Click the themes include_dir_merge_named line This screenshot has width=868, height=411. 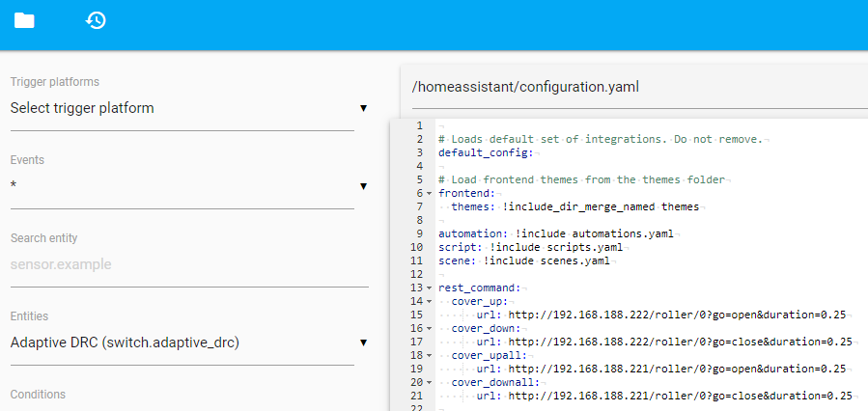pyautogui.click(x=575, y=206)
